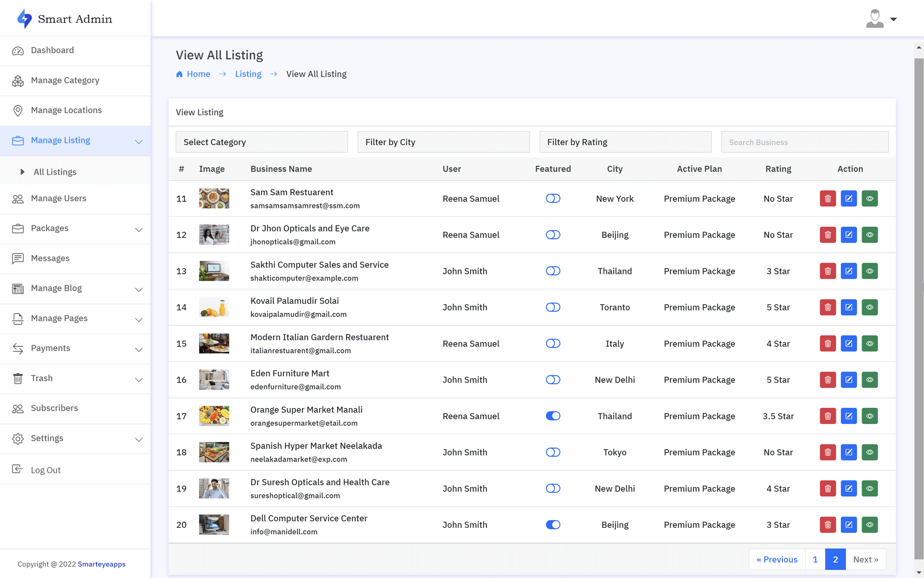Navigate to Listing breadcrumb link
Screen dimensions: 924x578
248,74
